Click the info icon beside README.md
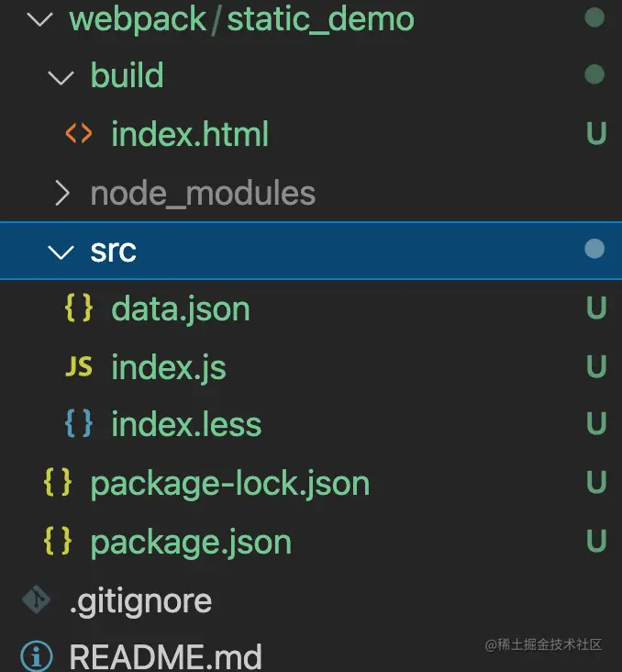622x672 pixels. (x=36, y=657)
